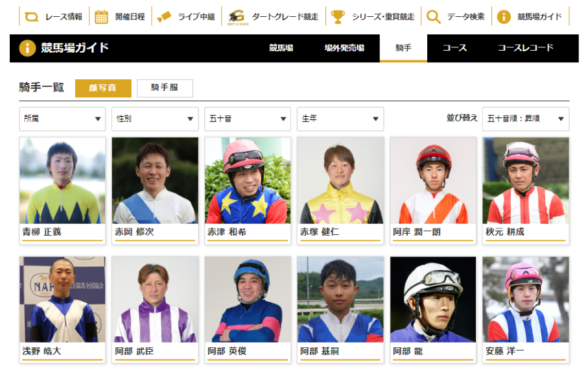Open the 場外発売場 tab

[344, 48]
